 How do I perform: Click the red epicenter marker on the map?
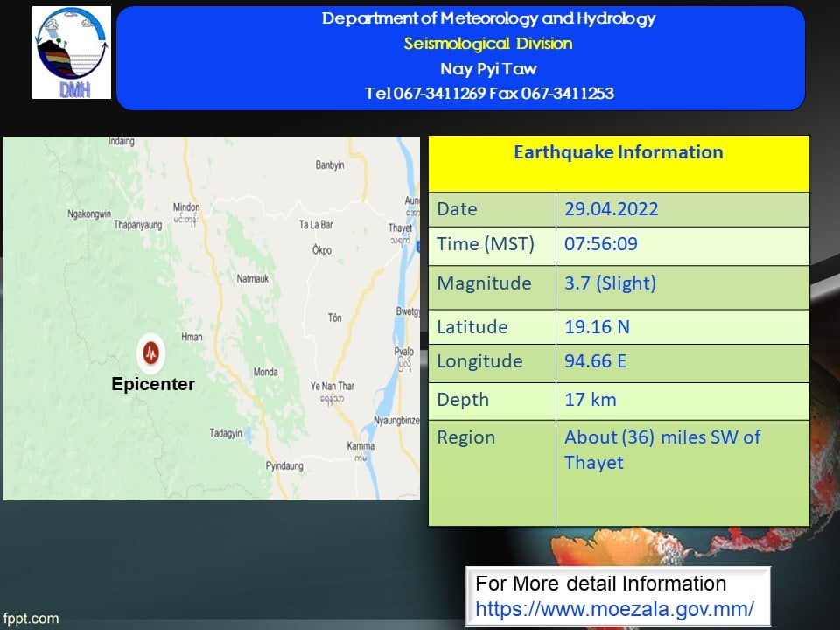tap(150, 353)
